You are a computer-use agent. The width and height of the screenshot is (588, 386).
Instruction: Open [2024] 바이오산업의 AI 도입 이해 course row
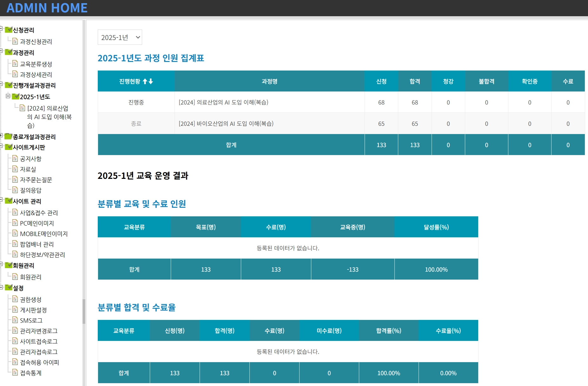coord(226,124)
